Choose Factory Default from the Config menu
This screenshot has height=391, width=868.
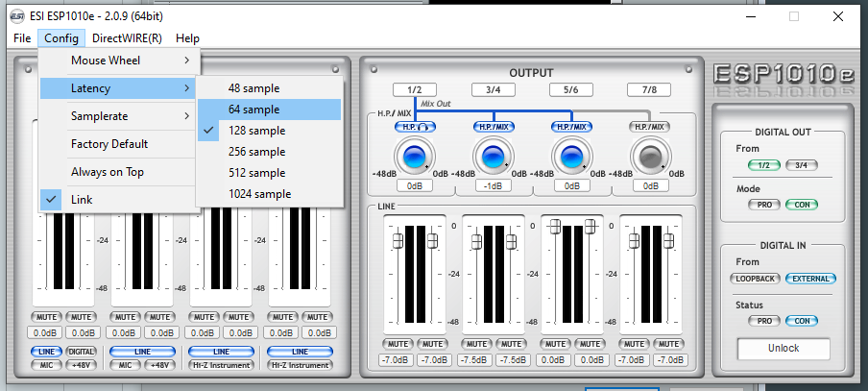coord(118,144)
